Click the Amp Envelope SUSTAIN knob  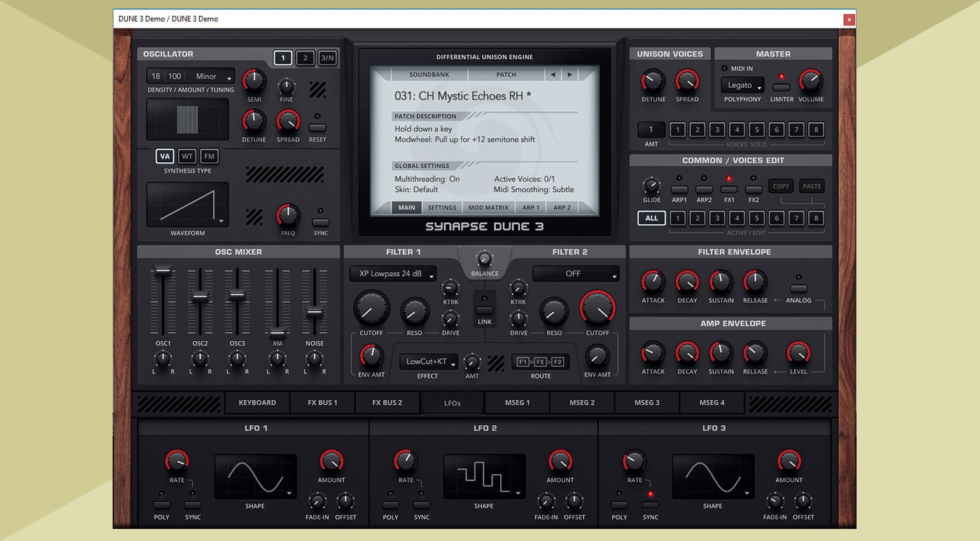click(721, 353)
